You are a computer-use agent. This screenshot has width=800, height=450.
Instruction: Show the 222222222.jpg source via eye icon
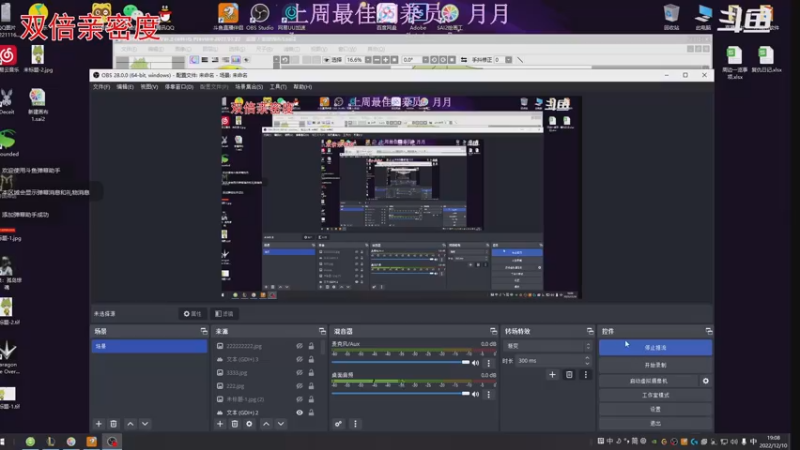click(x=299, y=346)
